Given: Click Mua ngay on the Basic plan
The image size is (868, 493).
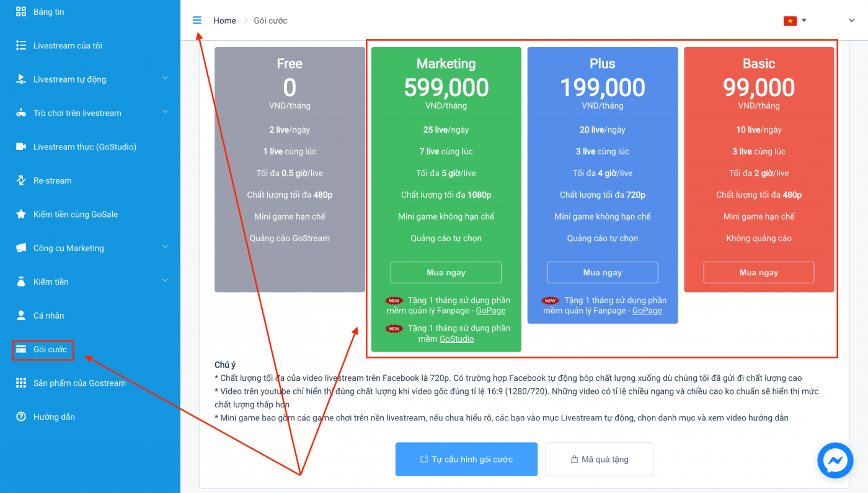Looking at the screenshot, I should click(x=759, y=272).
